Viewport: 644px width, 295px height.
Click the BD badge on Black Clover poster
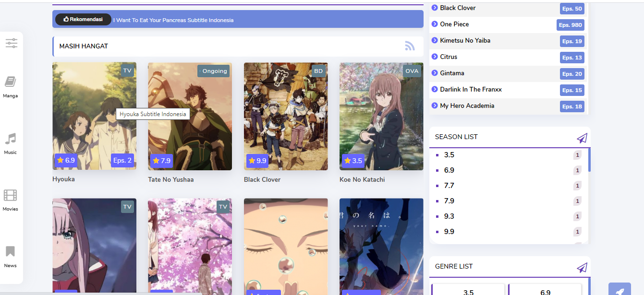coord(318,71)
